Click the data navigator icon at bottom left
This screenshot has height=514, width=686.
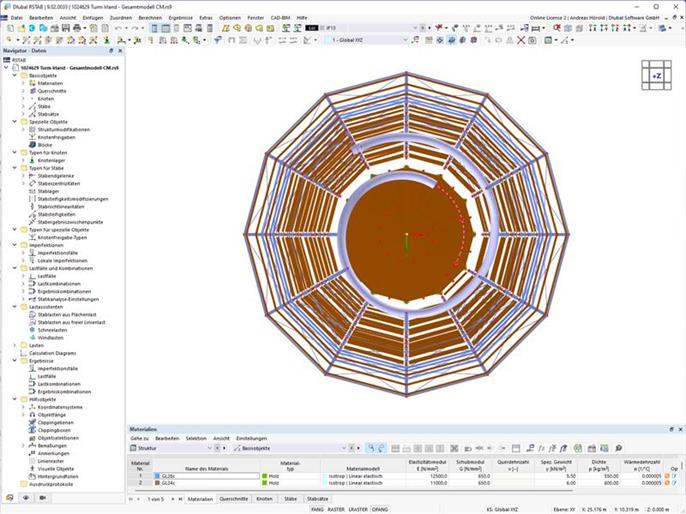coord(10,498)
